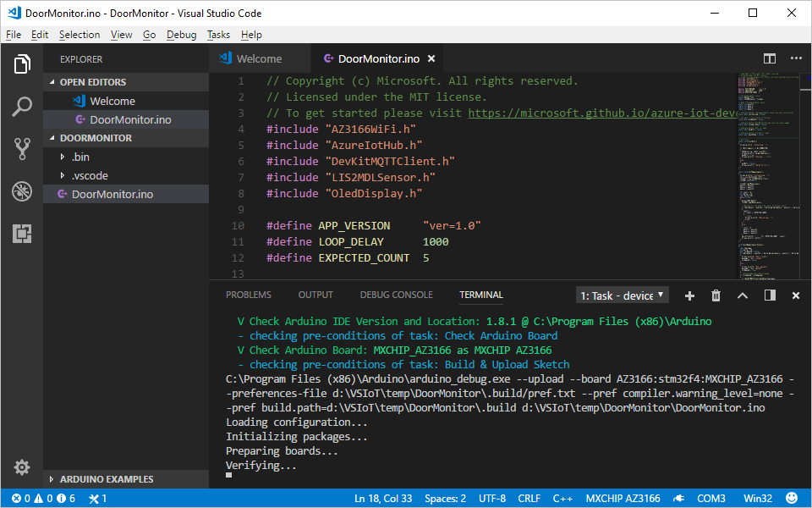Screen dimensions: 812x508
Task: Expand the Arduino Examples section
Action: pyautogui.click(x=106, y=479)
